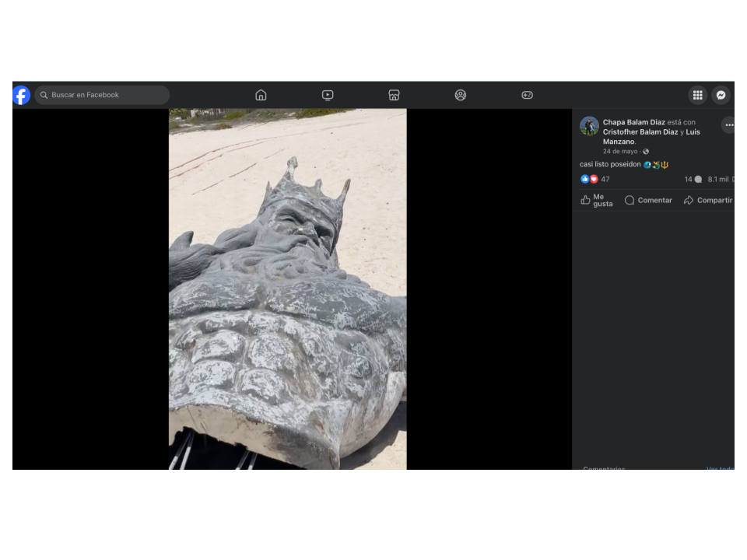
Task: Click the Facebook logo
Action: pyautogui.click(x=21, y=95)
